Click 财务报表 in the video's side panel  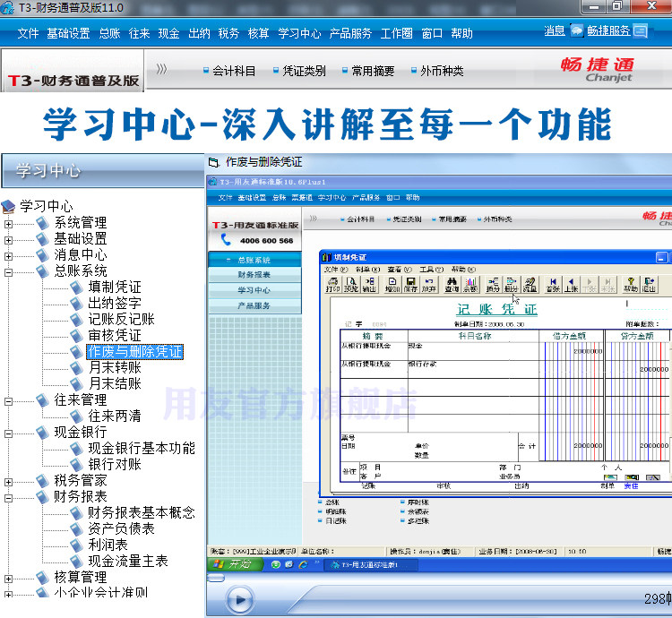click(x=254, y=275)
